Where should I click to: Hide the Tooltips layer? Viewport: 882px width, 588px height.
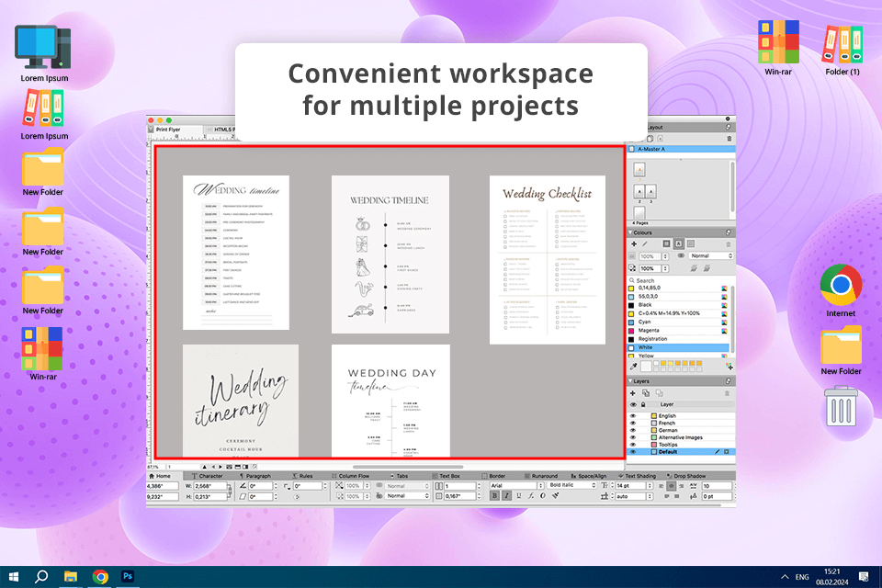coord(633,445)
